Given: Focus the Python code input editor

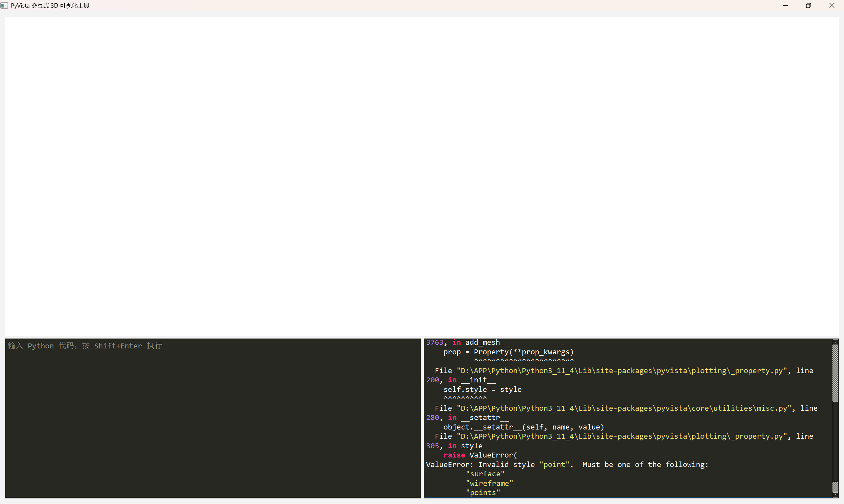Looking at the screenshot, I should click(213, 418).
